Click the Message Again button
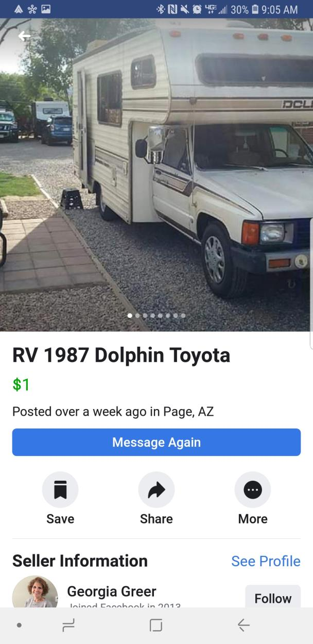 tap(156, 442)
